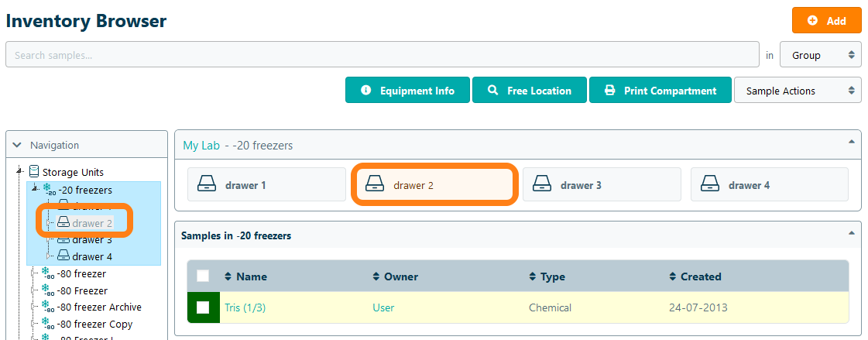Check the select-all checkbox in table header
Screen dimensions: 868x340
click(x=203, y=276)
